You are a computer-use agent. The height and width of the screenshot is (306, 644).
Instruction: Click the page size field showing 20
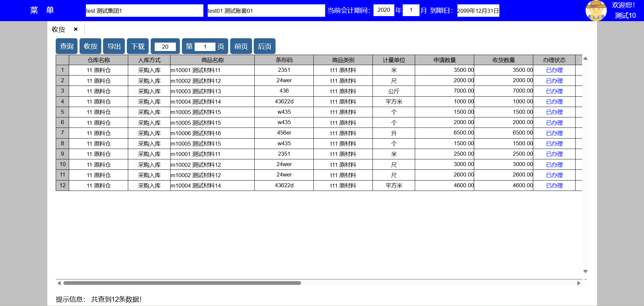click(165, 47)
